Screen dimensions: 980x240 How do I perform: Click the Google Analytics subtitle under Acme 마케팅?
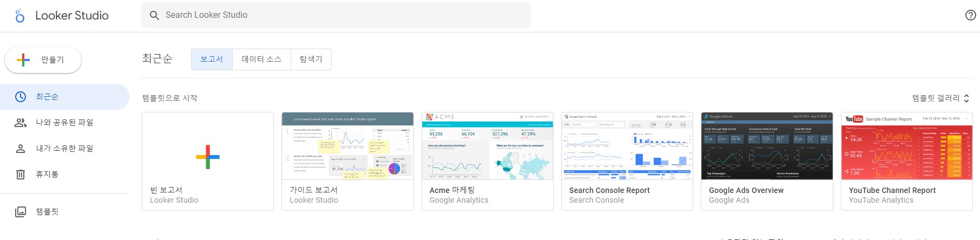[x=459, y=201]
